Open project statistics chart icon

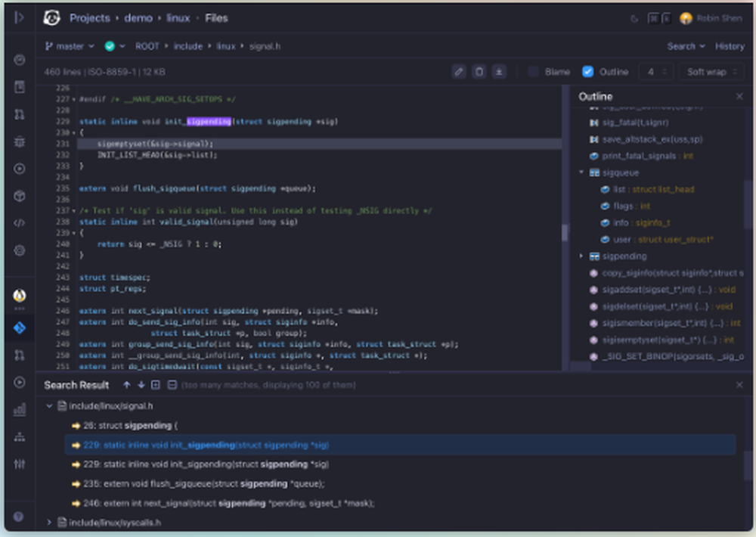pyautogui.click(x=20, y=410)
